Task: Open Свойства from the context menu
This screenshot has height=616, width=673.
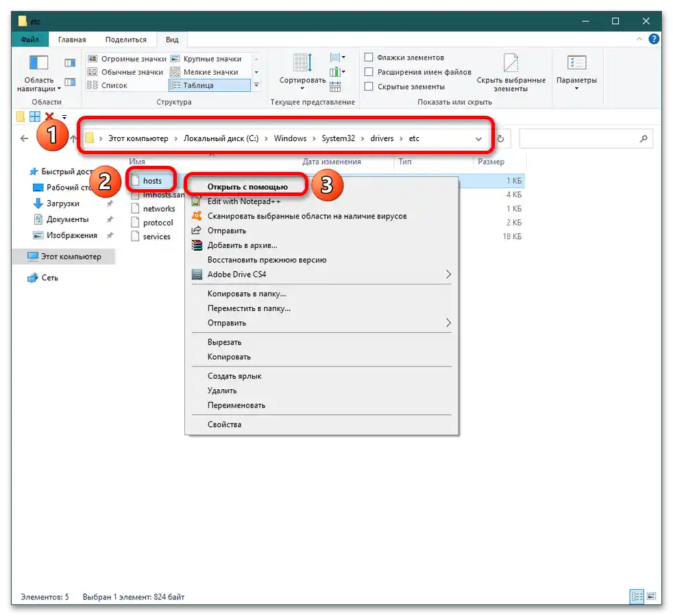Action: (x=224, y=424)
